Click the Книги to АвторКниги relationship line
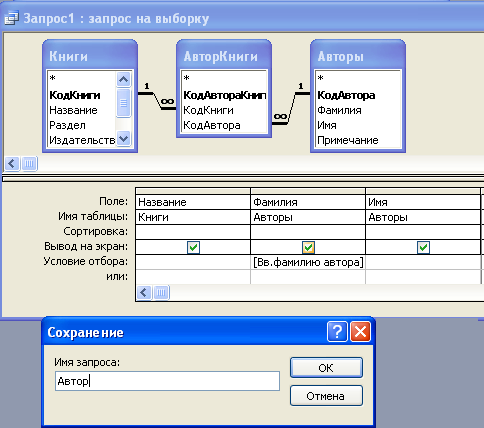Viewport: 484px width, 428px height. point(157,101)
